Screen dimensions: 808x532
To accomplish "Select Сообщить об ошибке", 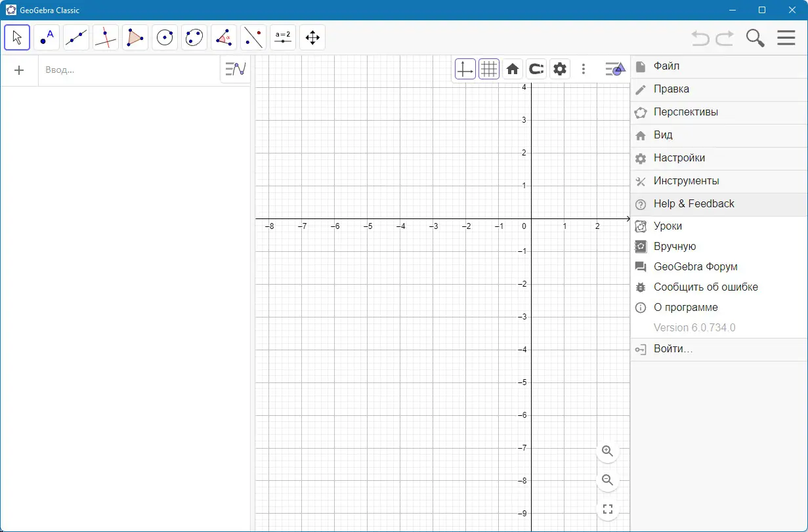I will coord(719,287).
